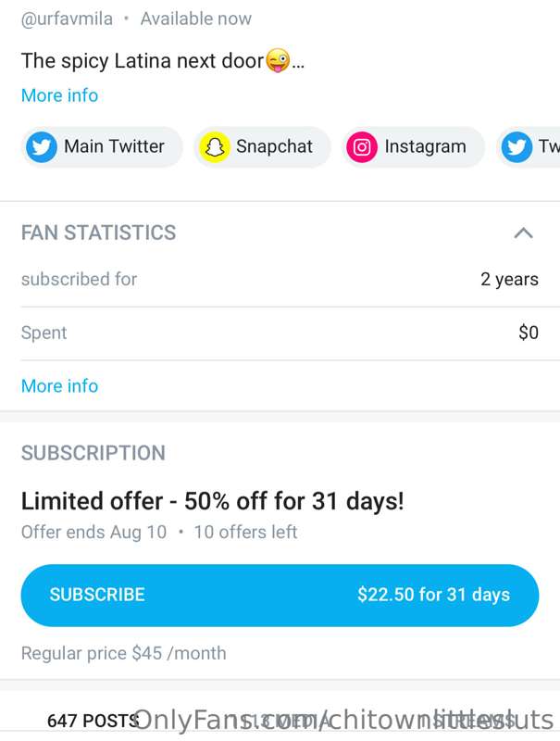Screen dimensions: 560x741
Task: Tap the second, cut-off Twitter icon
Action: pyautogui.click(x=516, y=147)
